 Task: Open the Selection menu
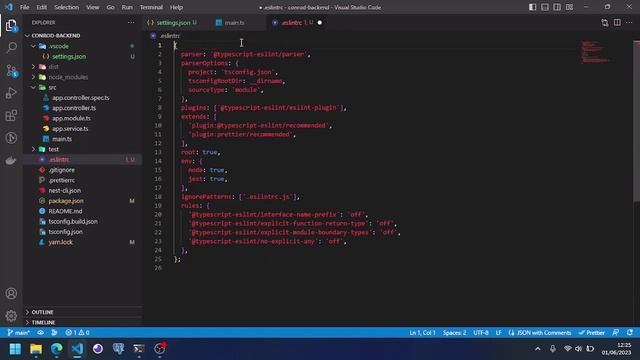pos(67,7)
